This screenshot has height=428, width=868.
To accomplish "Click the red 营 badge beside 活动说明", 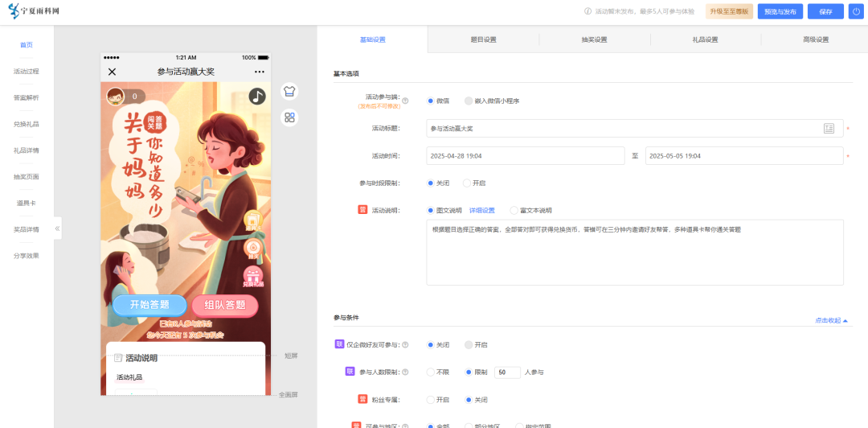I will (362, 210).
